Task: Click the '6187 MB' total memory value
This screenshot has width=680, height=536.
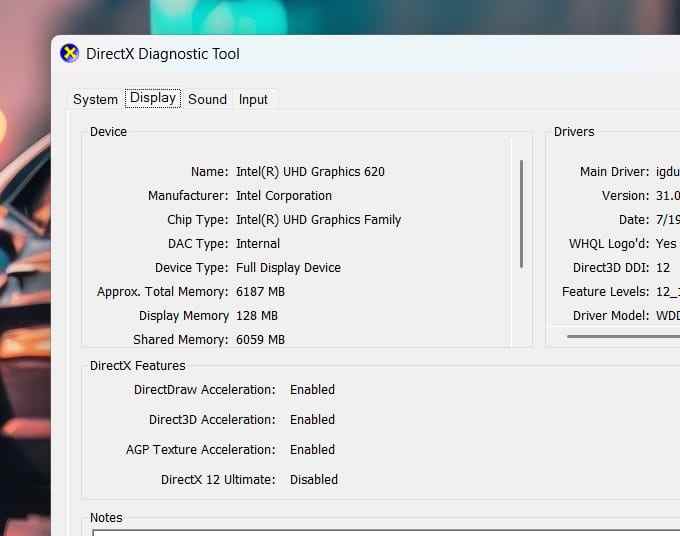Action: (260, 292)
